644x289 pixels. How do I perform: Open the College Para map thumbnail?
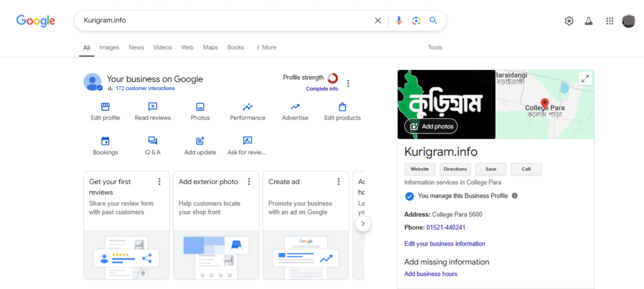tap(545, 105)
